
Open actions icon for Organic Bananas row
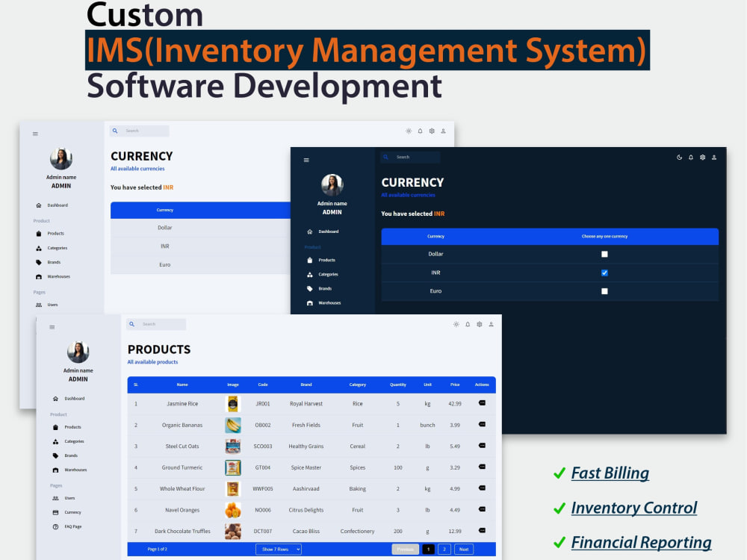point(482,424)
